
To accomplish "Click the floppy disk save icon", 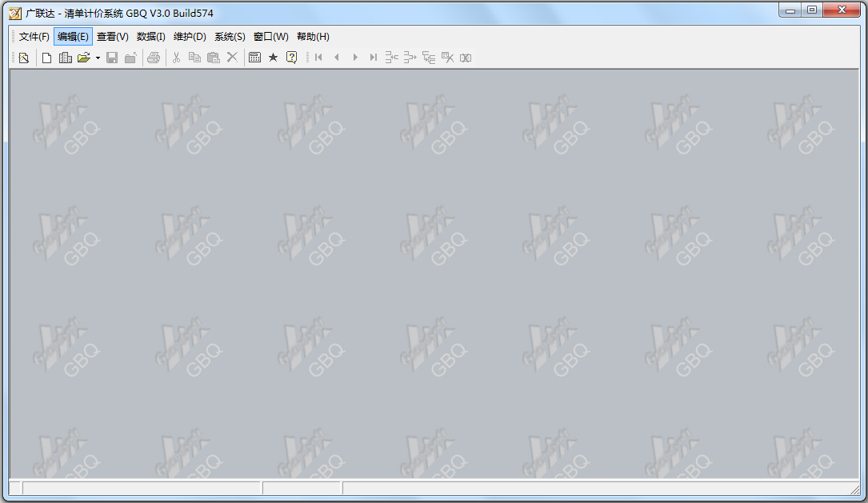I will tap(112, 58).
